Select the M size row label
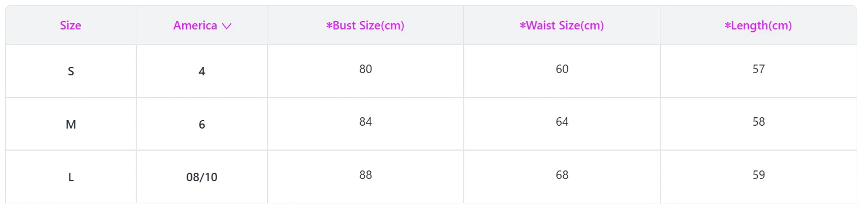 [71, 125]
